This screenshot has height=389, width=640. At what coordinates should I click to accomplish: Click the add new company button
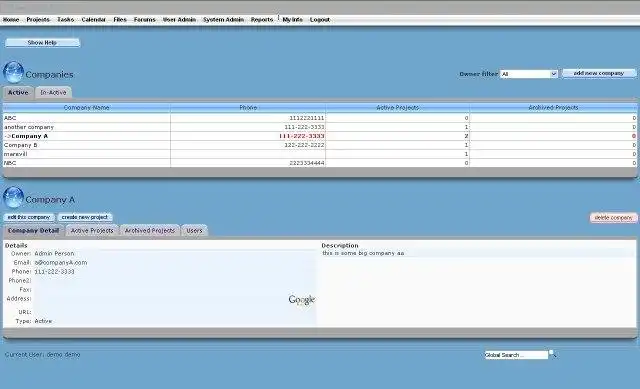click(599, 73)
